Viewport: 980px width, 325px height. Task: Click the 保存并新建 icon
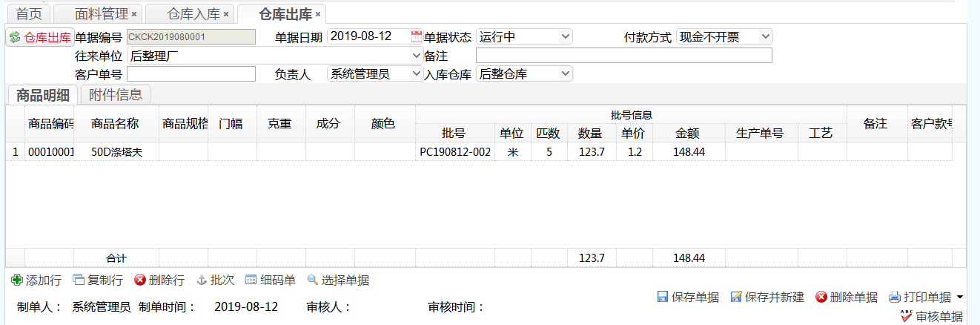point(736,297)
